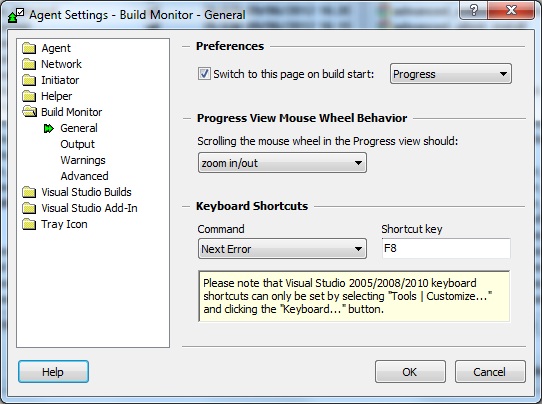
Task: Open the Progress page dropdown
Action: [x=451, y=74]
